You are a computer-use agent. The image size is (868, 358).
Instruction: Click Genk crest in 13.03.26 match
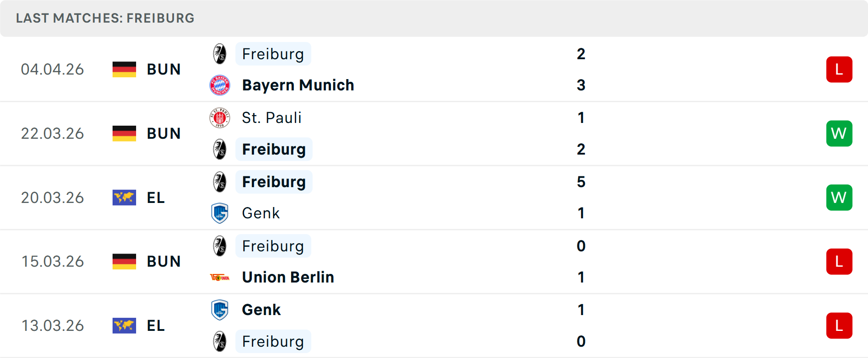click(x=220, y=310)
